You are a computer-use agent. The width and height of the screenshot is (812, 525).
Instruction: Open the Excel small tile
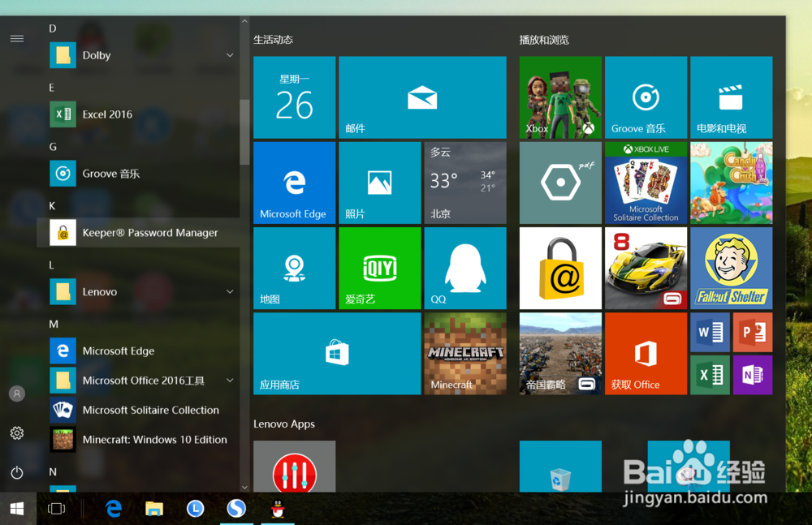coord(710,375)
